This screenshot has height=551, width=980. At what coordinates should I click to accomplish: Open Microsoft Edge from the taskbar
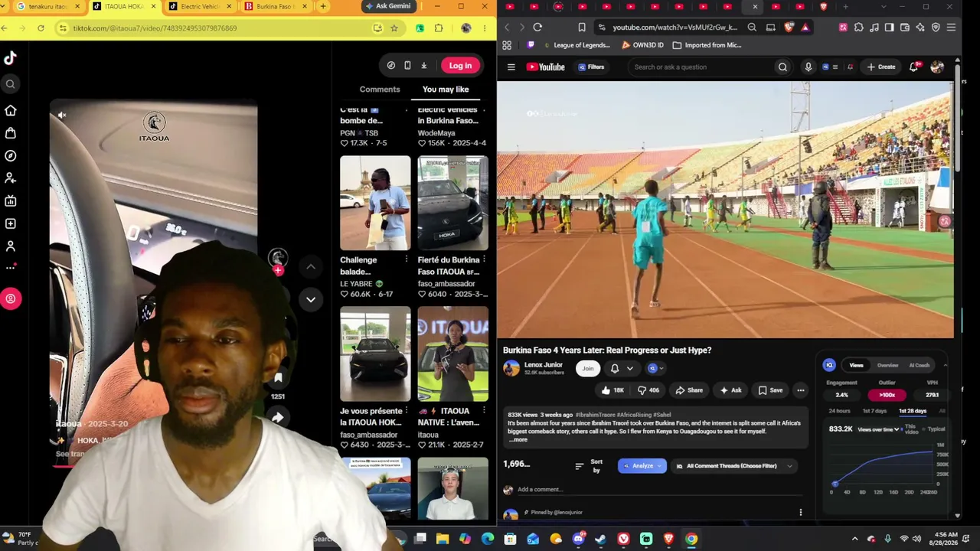point(488,540)
